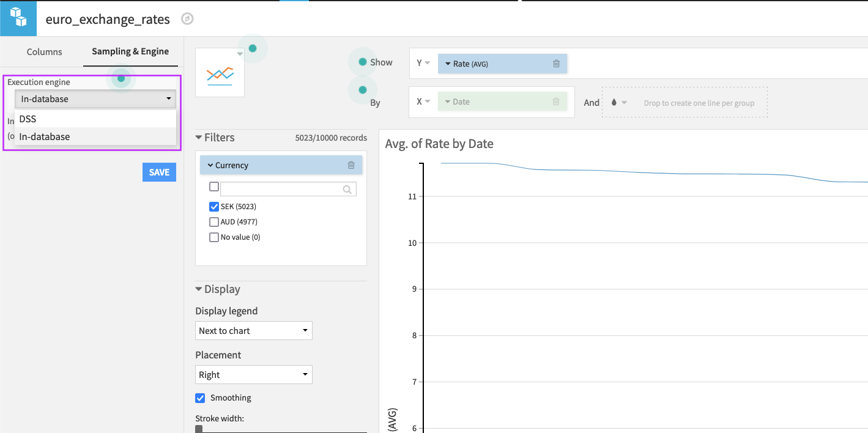Click the Execution engine label

tap(39, 82)
